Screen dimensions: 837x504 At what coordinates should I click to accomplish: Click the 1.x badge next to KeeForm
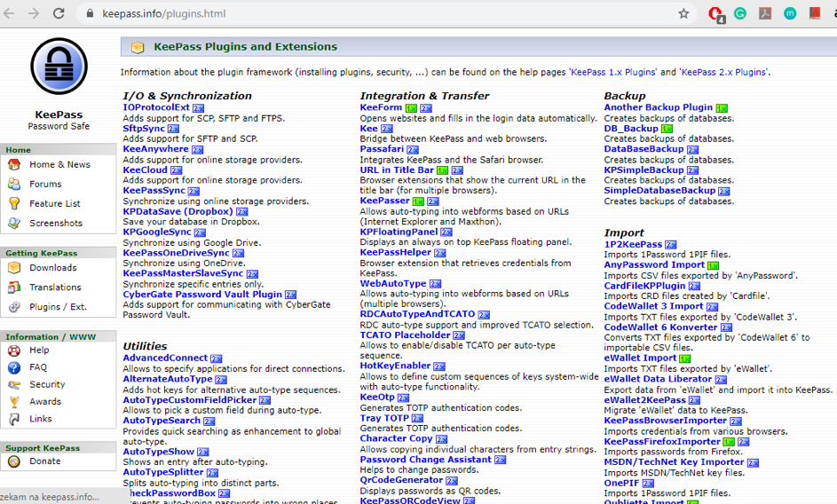pyautogui.click(x=411, y=108)
